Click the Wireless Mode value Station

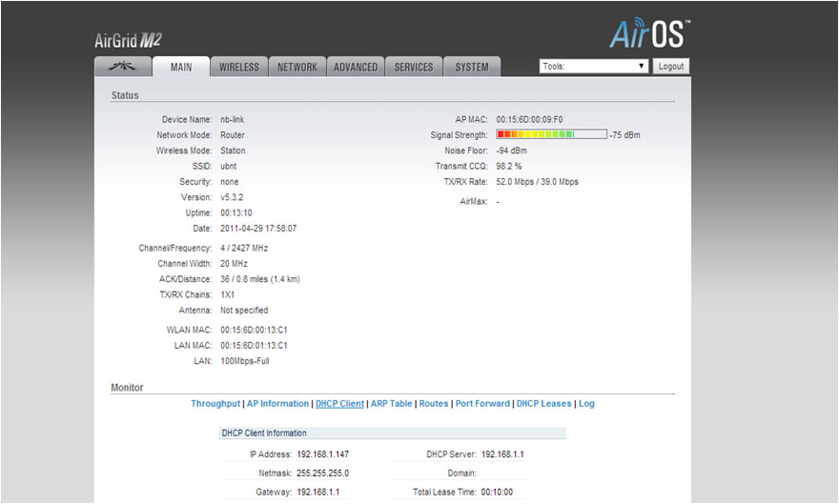coord(233,151)
